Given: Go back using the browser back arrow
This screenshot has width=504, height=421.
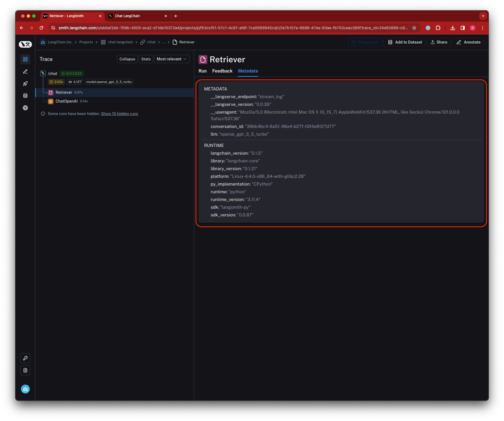Looking at the screenshot, I should pos(21,28).
